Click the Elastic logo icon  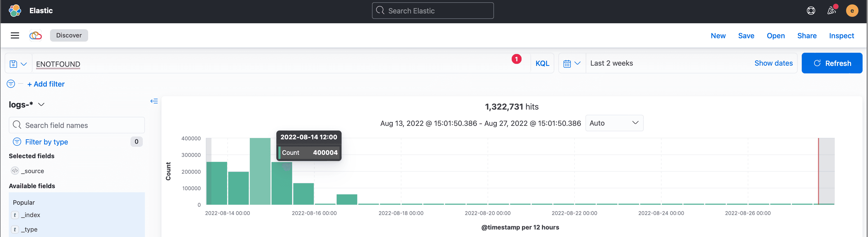(x=15, y=10)
